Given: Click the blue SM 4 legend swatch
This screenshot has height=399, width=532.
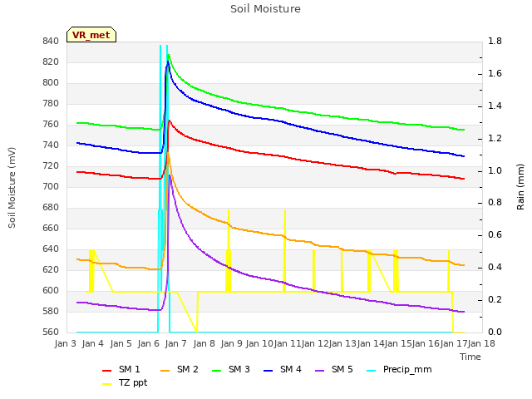Looking at the screenshot, I should pos(268,371).
